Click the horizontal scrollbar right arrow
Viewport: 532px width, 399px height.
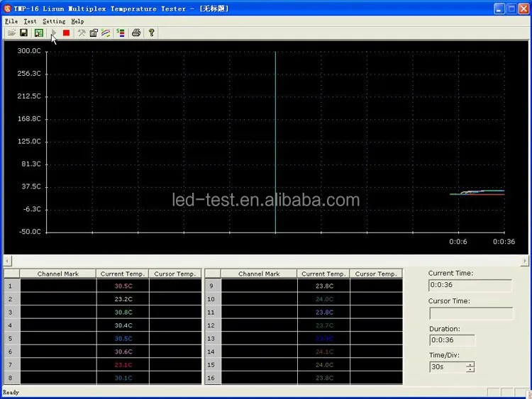[524, 261]
